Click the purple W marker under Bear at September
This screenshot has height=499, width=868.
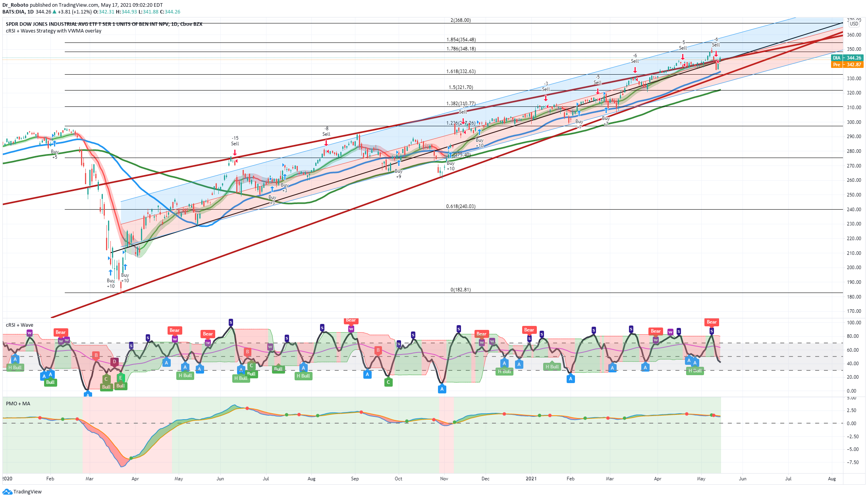[x=351, y=329]
